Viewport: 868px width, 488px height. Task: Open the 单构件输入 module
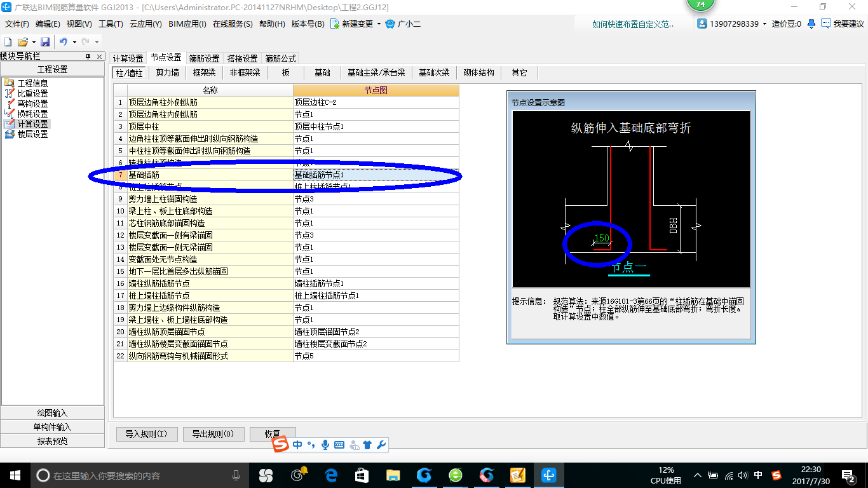[x=52, y=427]
